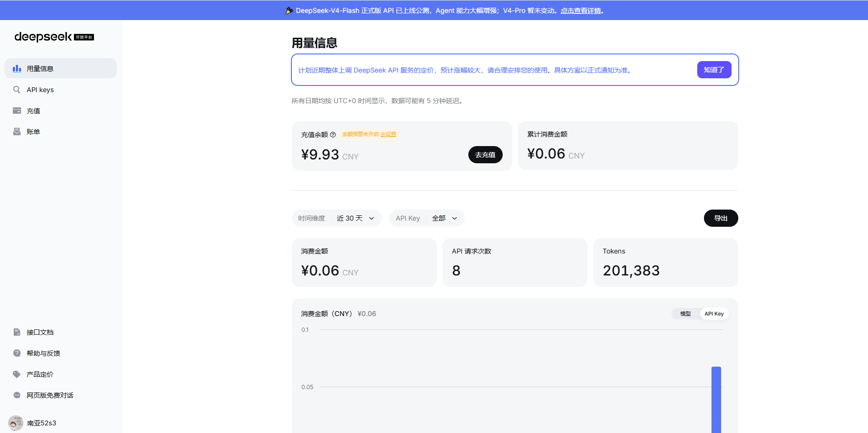Click the Tokens value 201,383

(631, 271)
